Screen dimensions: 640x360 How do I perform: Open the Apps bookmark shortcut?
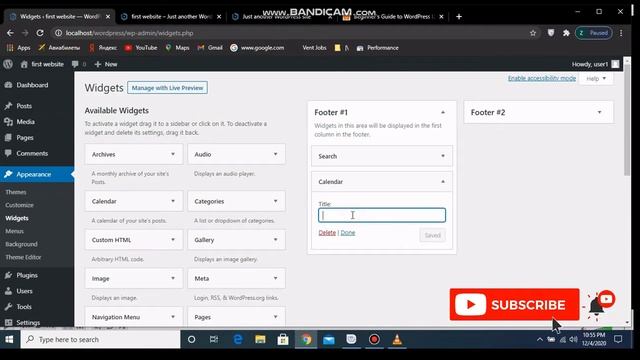pos(18,48)
